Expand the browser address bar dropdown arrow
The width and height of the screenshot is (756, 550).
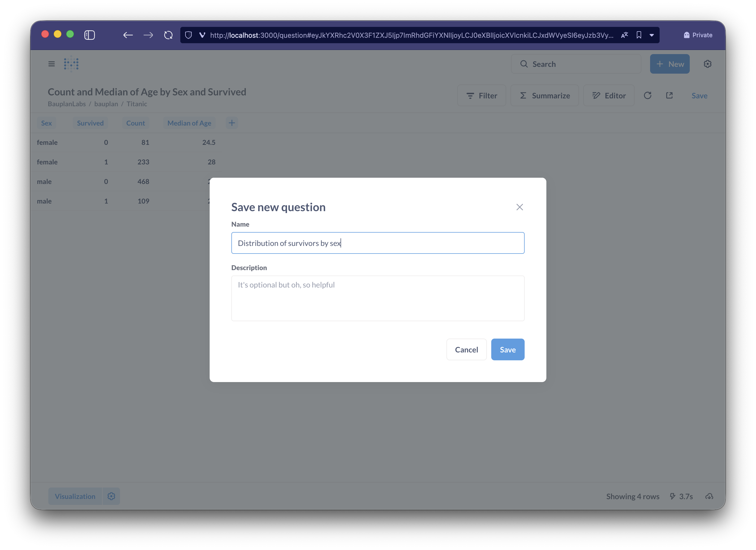click(x=651, y=35)
